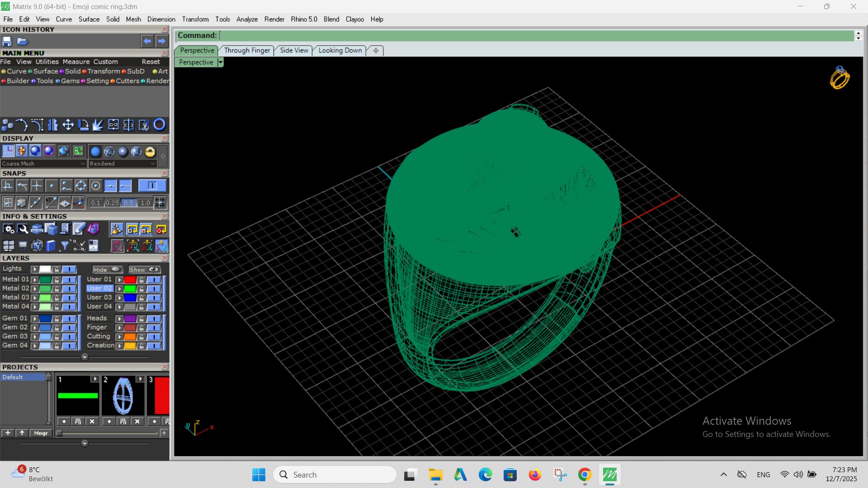The image size is (868, 488).
Task: Click the blue book icon in Info & Settings
Action: [51, 246]
